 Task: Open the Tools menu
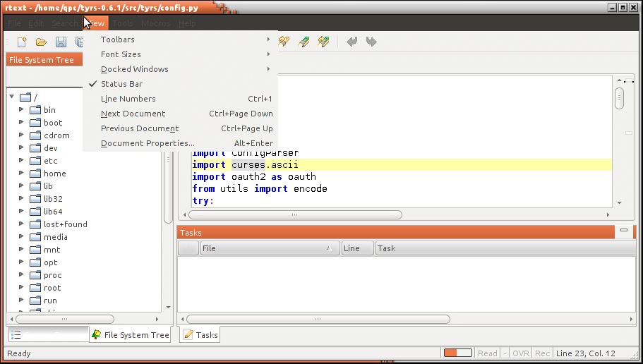(123, 23)
